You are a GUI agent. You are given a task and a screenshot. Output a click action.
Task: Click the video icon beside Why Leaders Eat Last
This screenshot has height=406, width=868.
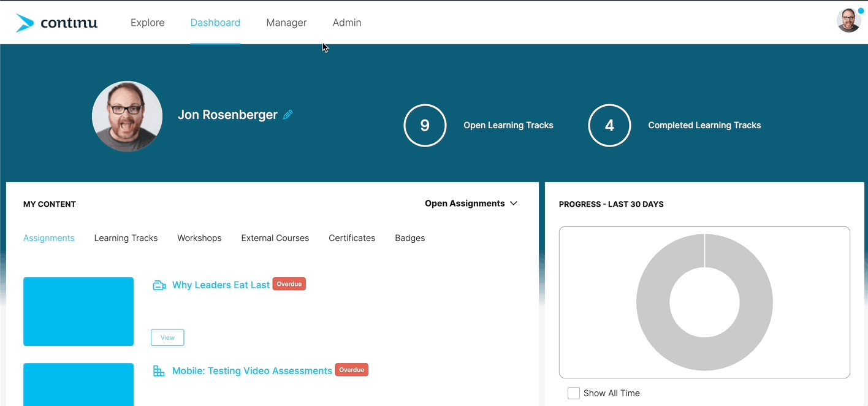[159, 285]
